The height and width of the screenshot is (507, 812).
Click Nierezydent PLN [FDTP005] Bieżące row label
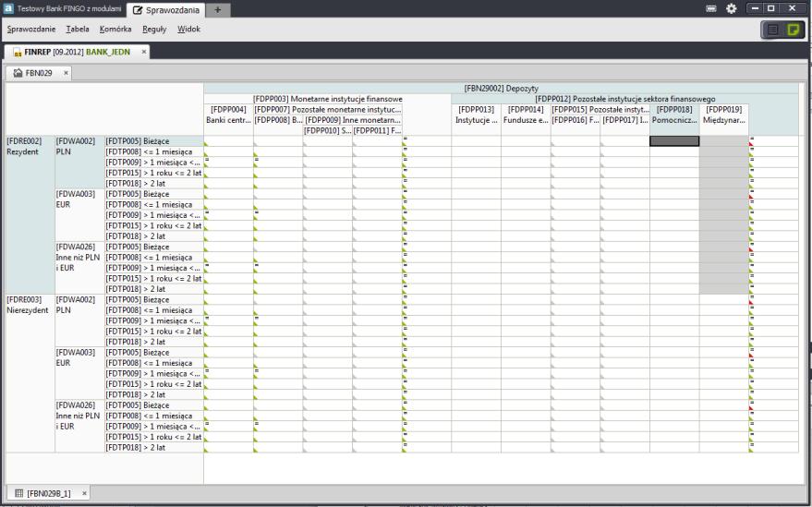click(153, 299)
